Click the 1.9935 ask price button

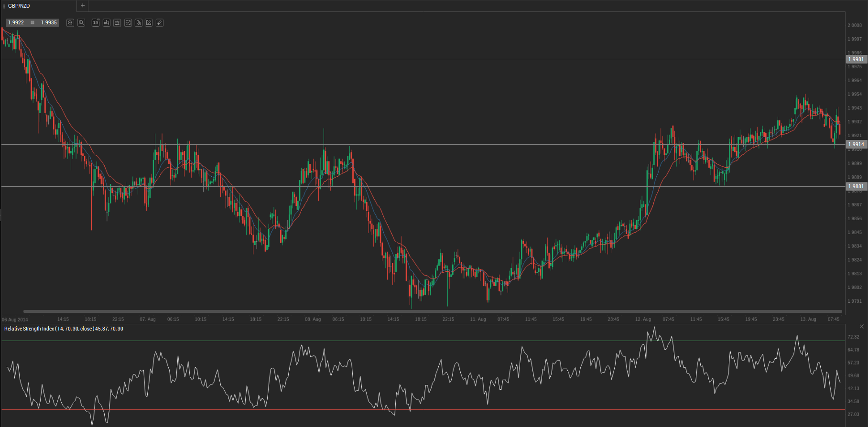[x=49, y=22]
